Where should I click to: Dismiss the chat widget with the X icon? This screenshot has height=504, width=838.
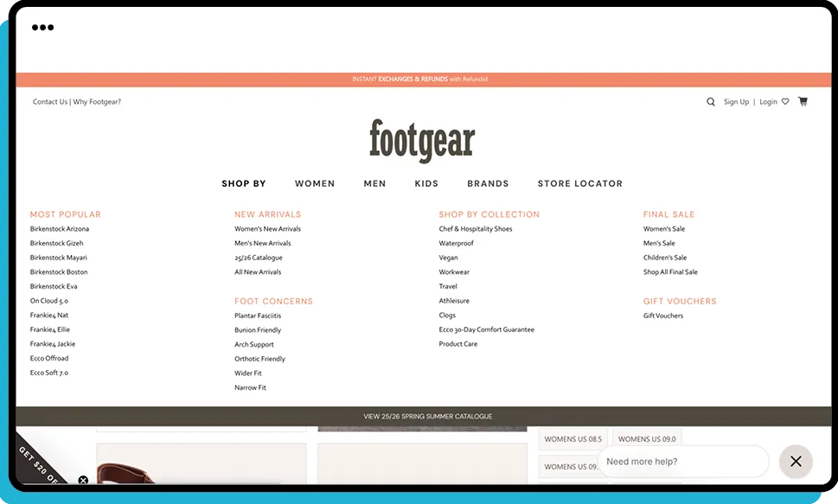(x=795, y=462)
